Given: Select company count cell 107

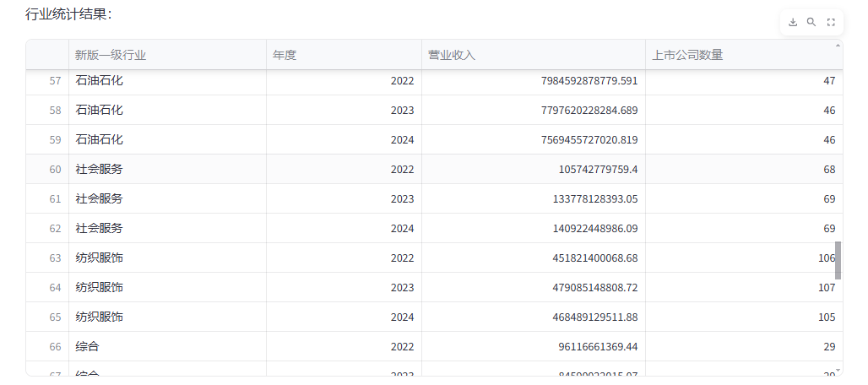Looking at the screenshot, I should click(x=744, y=287).
